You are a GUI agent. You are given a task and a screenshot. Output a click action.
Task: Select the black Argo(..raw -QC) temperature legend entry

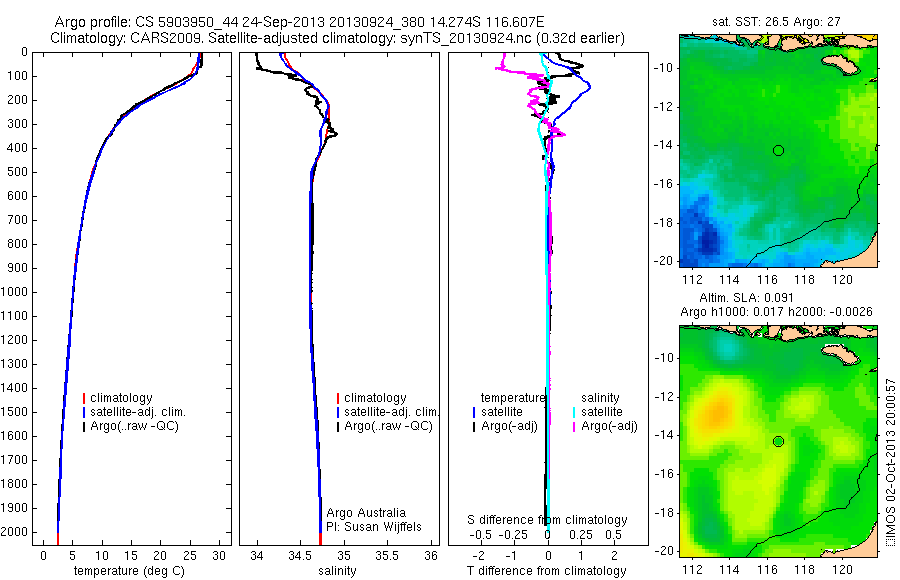[131, 426]
